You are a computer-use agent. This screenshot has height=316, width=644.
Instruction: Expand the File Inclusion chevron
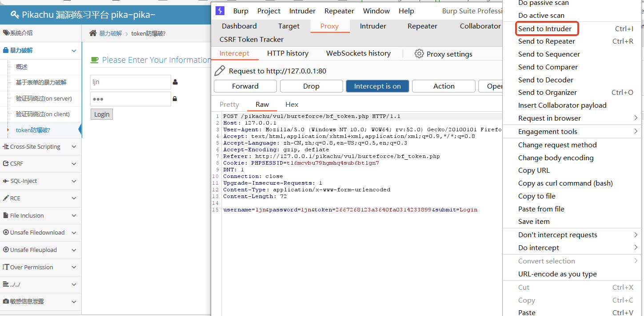click(74, 216)
